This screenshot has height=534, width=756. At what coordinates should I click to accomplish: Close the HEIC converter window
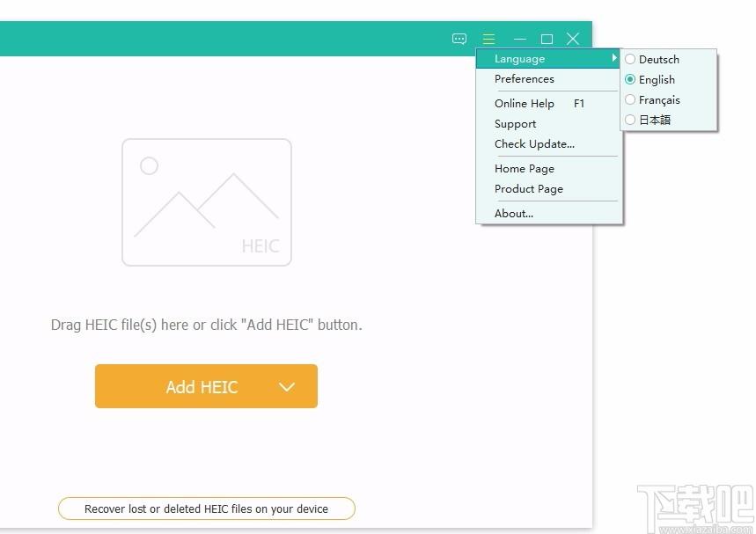tap(573, 39)
